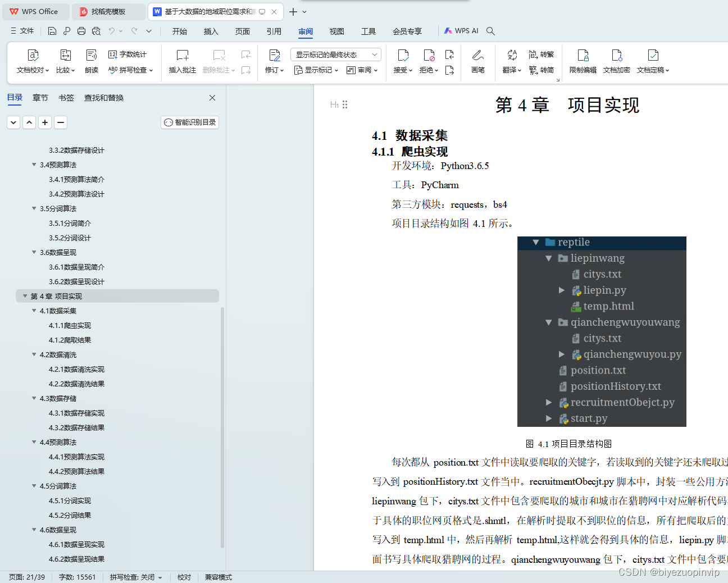Open 文档加密 document encryption
This screenshot has height=583, width=728.
(616, 62)
